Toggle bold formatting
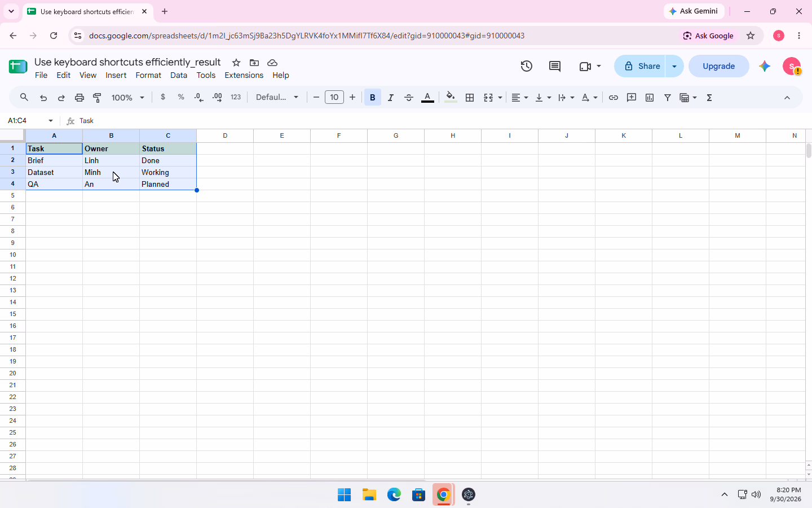 click(373, 98)
